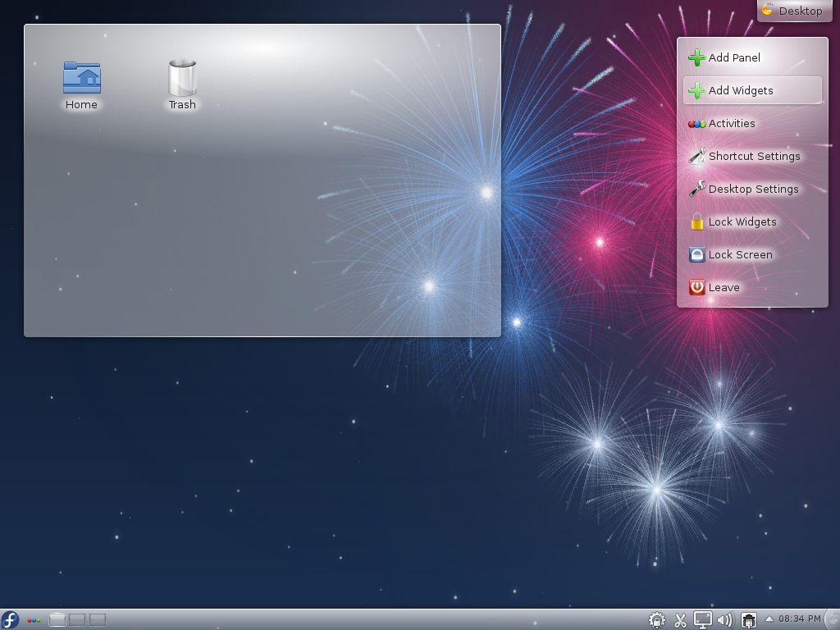Click the monitor display icon in system tray

(x=703, y=619)
